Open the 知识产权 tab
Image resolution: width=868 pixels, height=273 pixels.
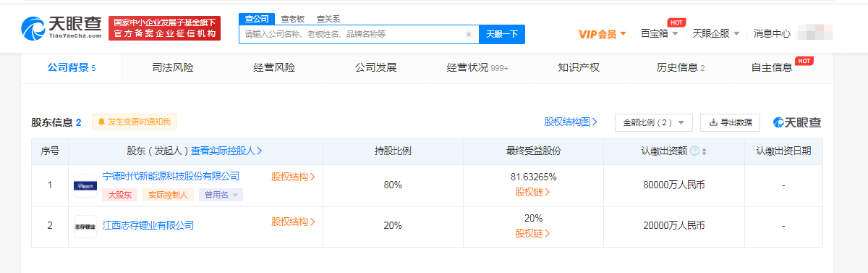coord(579,67)
